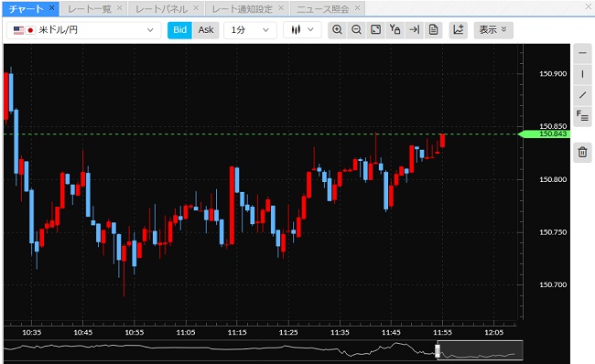Select the horizontal line drawing tool
The width and height of the screenshot is (595, 364).
[x=582, y=53]
